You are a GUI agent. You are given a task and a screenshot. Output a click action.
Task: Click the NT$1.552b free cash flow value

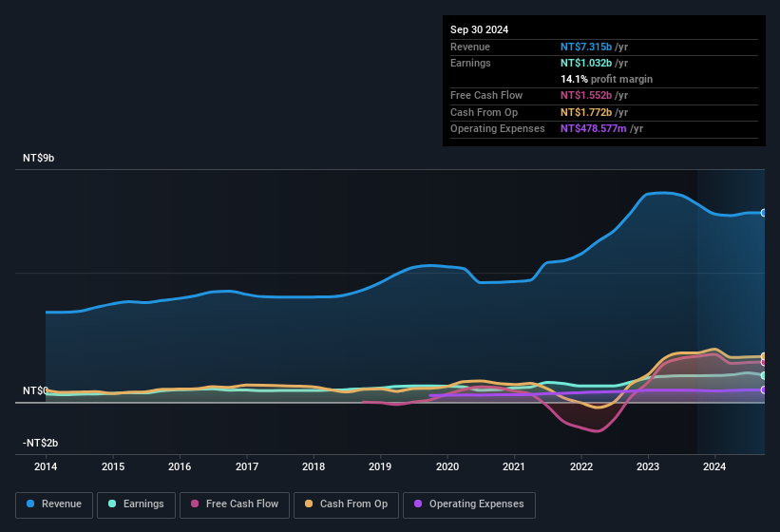586,95
